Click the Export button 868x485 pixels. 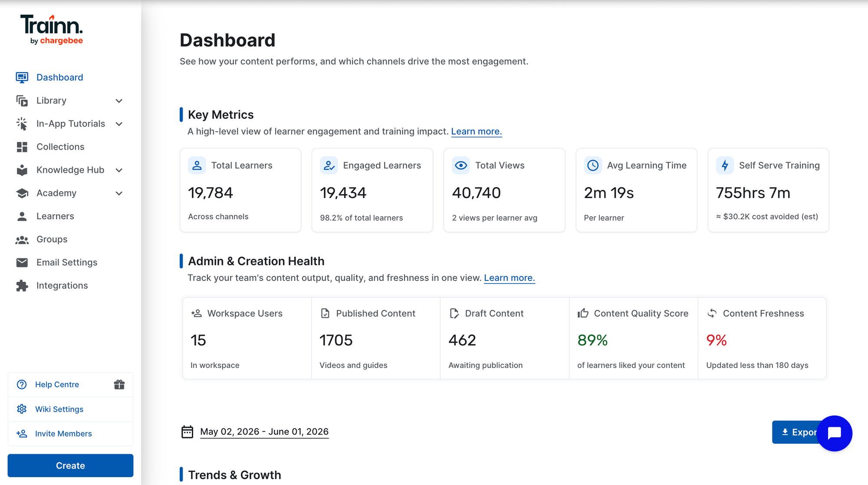[796, 432]
